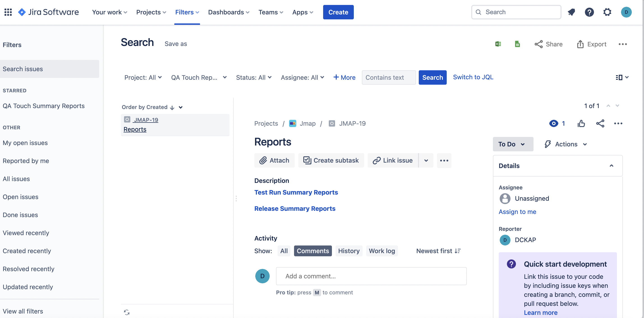
Task: Export results to Excel icon
Action: tap(498, 44)
